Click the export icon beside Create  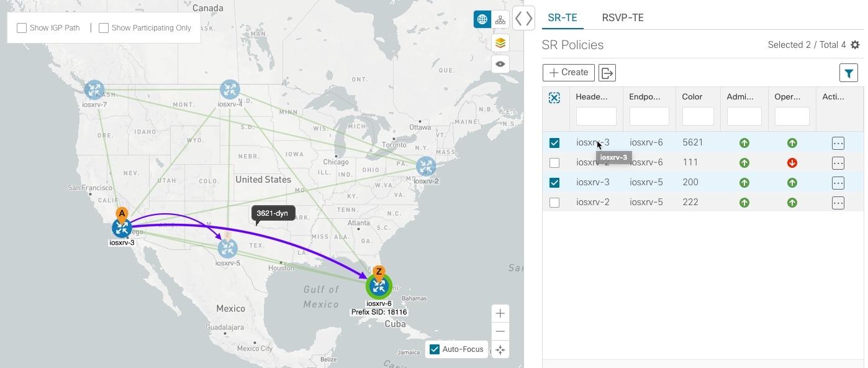[x=607, y=73]
